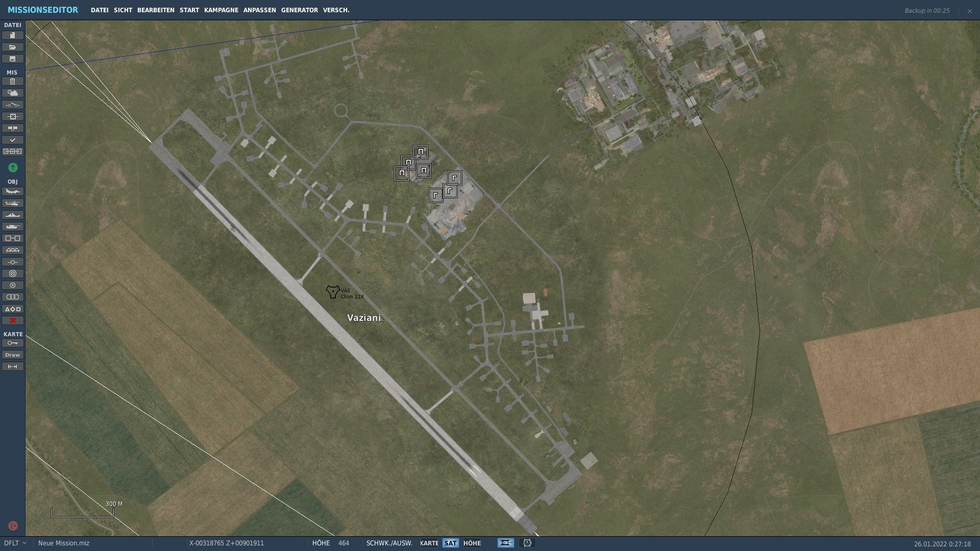Viewport: 980px width, 551px height.
Task: Open the mission goals crosshair-box icon
Action: click(x=13, y=117)
